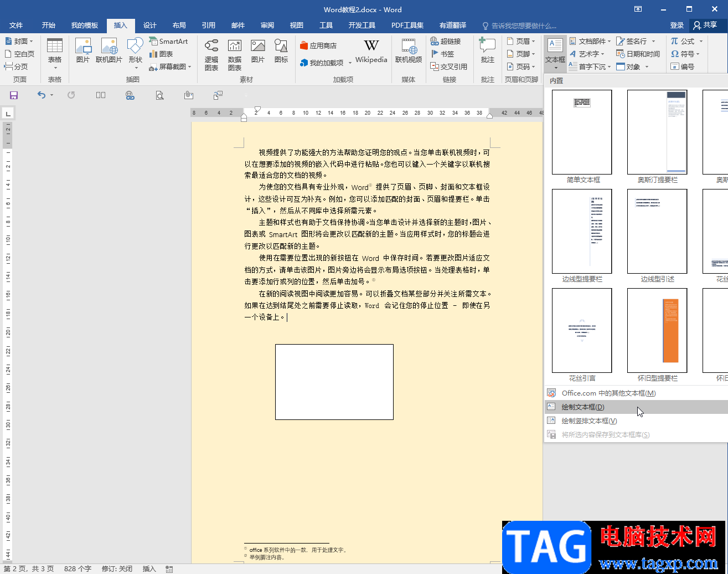Insert a Cross-reference (交叉引用)
The height and width of the screenshot is (574, 728).
[x=449, y=66]
